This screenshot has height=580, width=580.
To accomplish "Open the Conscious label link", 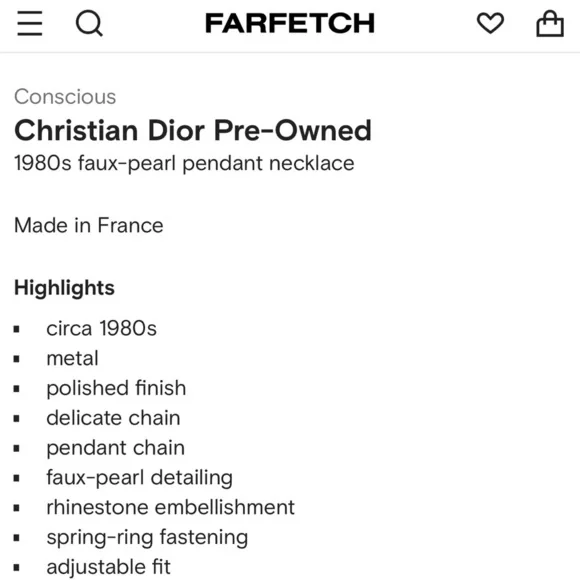I will [x=65, y=97].
